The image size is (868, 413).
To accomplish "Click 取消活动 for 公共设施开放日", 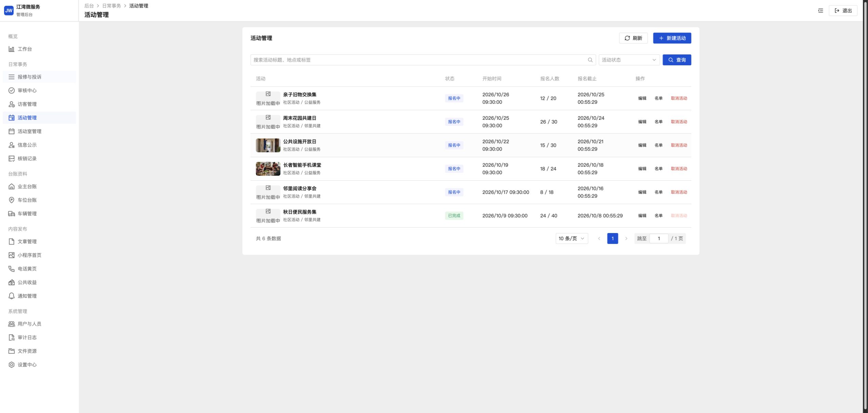I will (679, 145).
